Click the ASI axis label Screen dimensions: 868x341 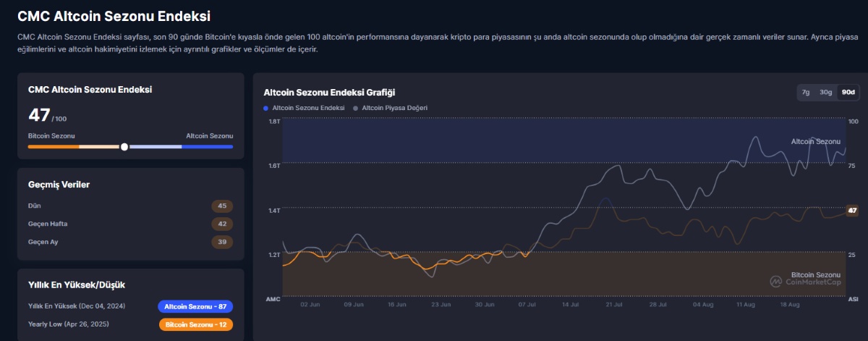tap(853, 299)
